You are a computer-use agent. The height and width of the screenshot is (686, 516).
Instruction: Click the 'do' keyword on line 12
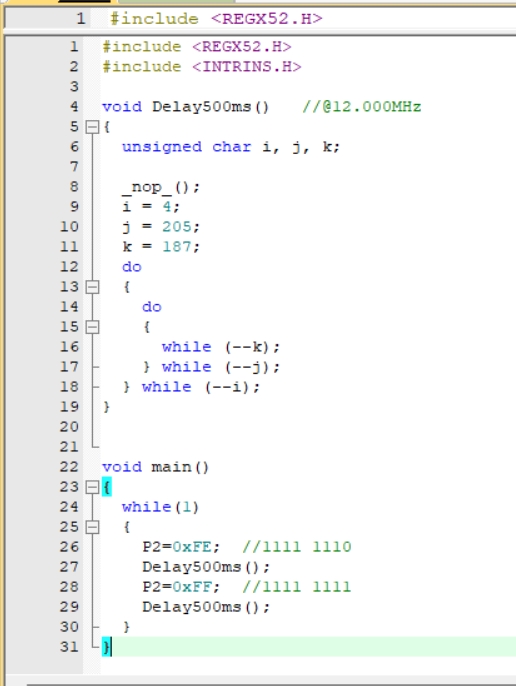click(132, 267)
